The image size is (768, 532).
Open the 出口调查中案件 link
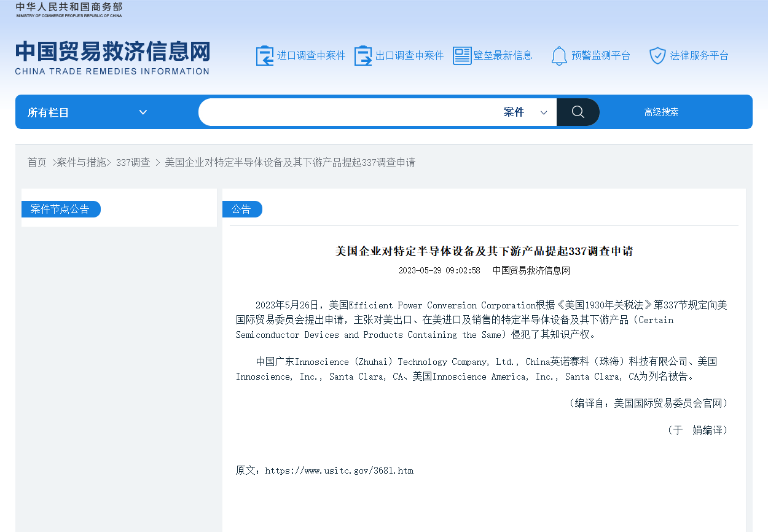pos(409,56)
